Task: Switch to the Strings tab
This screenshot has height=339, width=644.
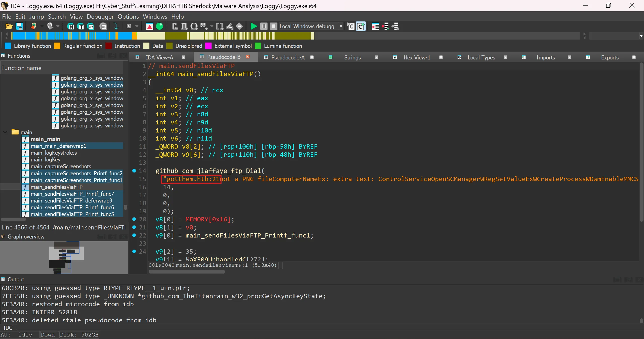Action: click(x=352, y=57)
